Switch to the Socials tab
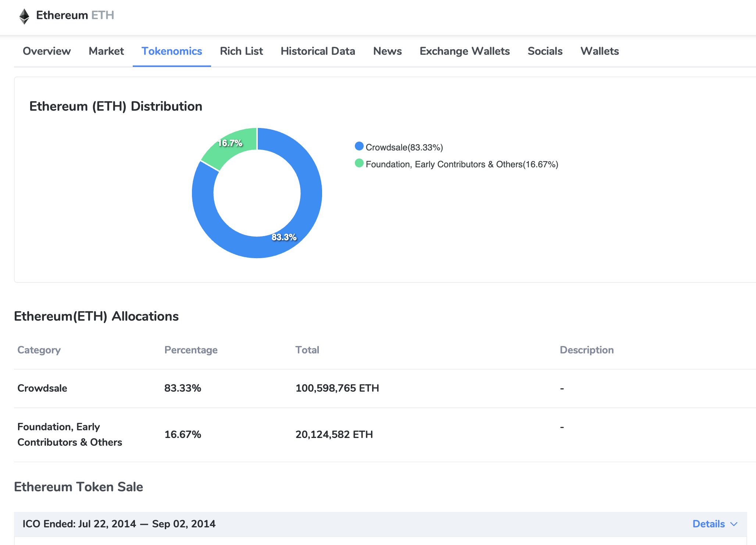Image resolution: width=756 pixels, height=545 pixels. [x=545, y=51]
